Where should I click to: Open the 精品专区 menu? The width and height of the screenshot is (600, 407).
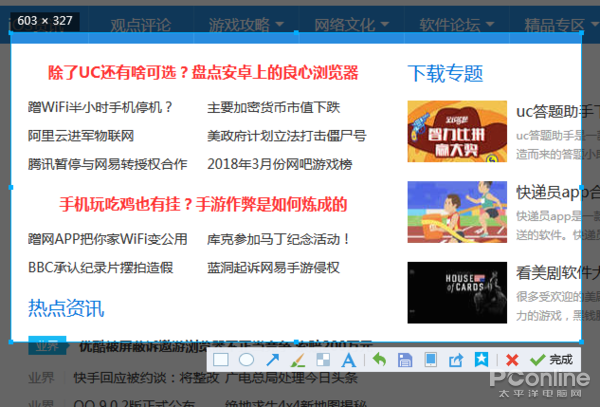click(561, 25)
